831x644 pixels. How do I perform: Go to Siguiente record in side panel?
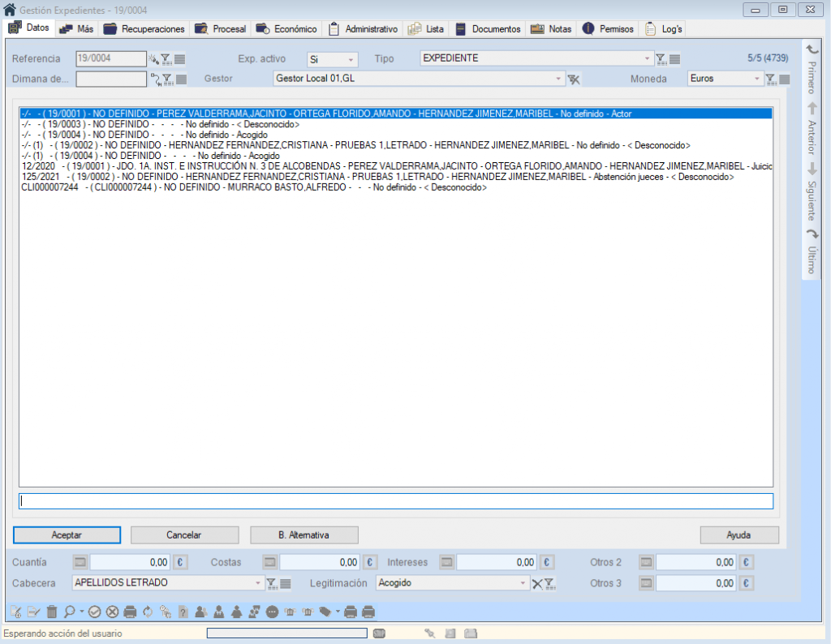coord(811,191)
